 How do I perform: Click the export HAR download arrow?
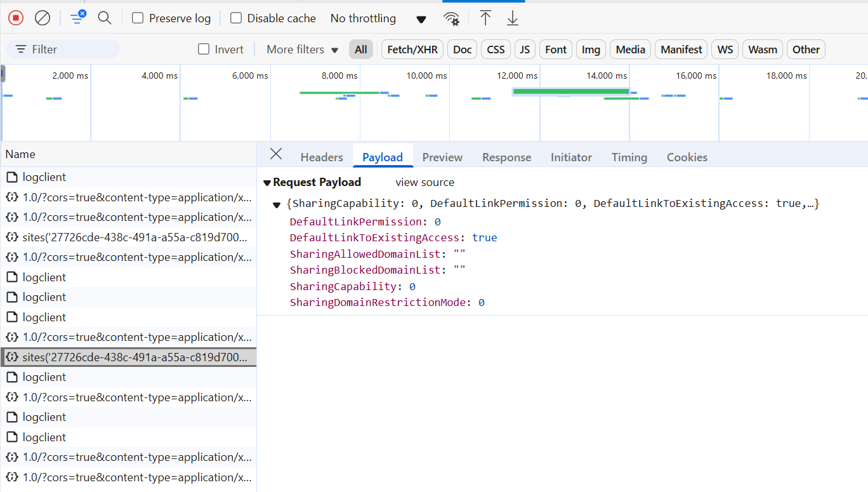(x=513, y=18)
